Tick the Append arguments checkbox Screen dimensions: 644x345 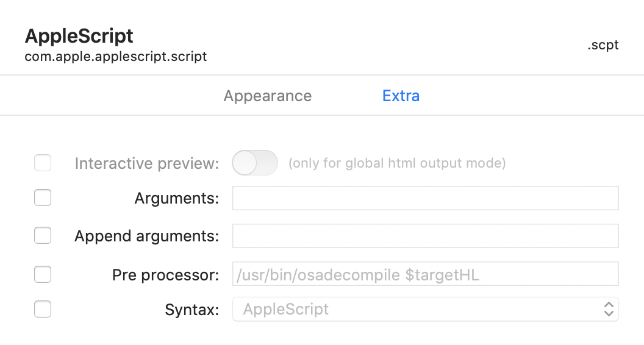point(43,236)
